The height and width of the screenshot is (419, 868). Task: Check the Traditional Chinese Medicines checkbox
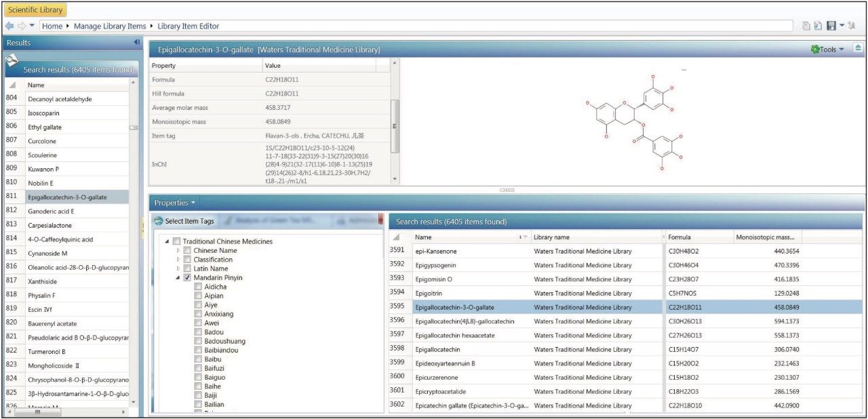[176, 242]
